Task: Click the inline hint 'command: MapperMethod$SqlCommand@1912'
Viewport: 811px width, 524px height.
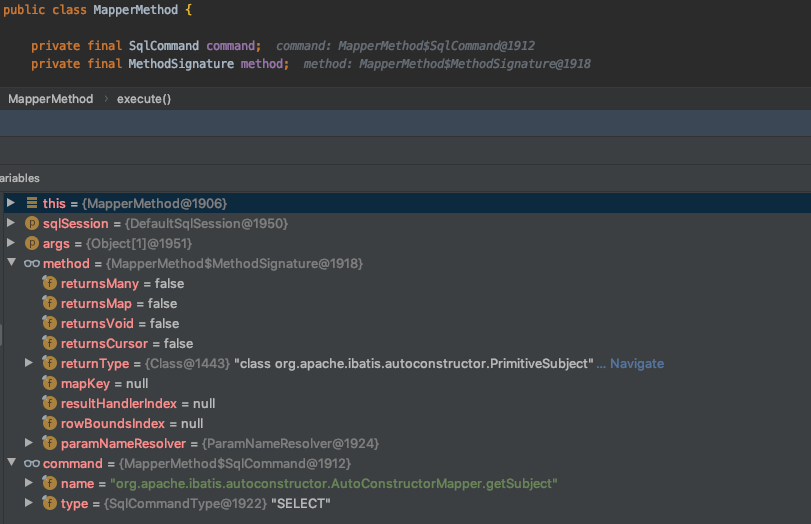Action: (x=406, y=46)
